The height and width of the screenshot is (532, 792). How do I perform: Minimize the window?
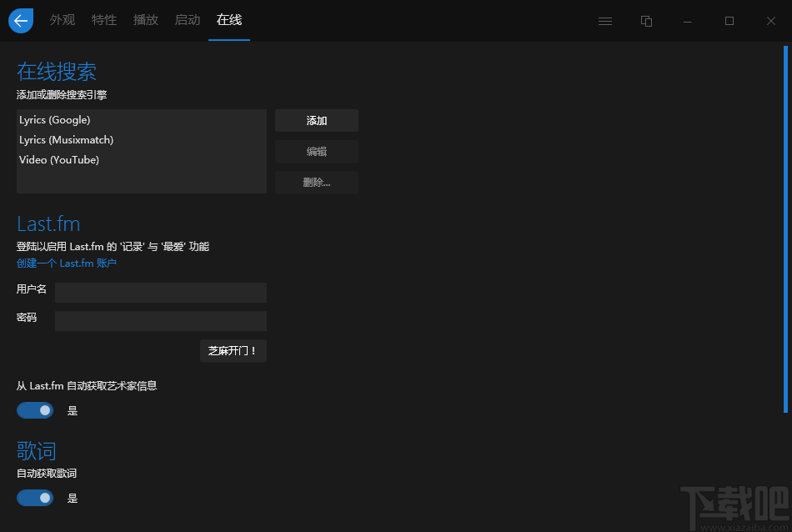pos(688,21)
